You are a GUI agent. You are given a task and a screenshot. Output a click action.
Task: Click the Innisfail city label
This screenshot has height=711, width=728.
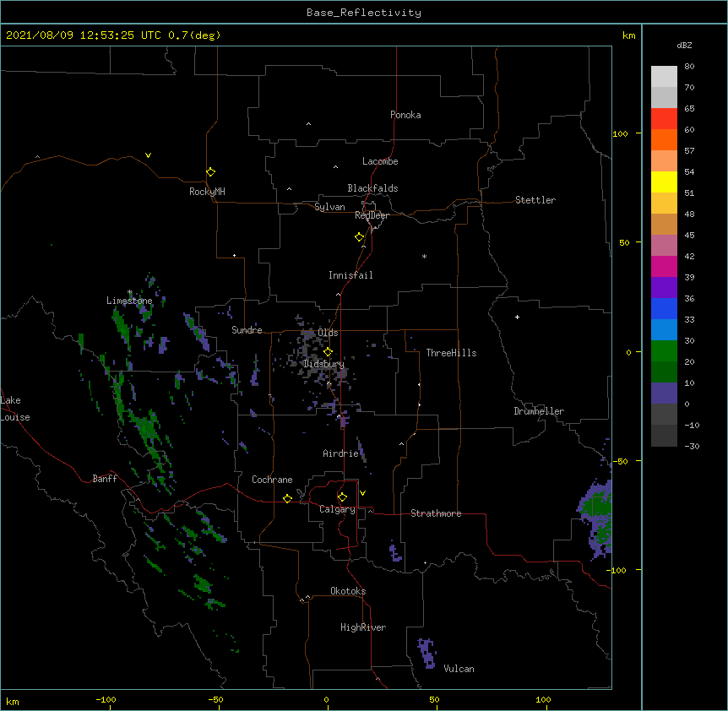pos(350,275)
